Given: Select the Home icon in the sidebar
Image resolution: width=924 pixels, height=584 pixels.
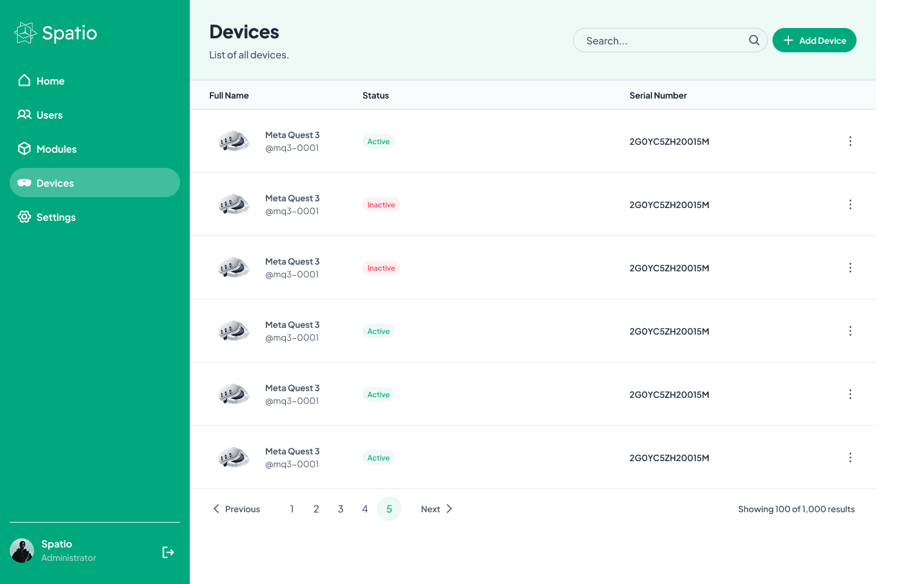Looking at the screenshot, I should click(x=24, y=80).
